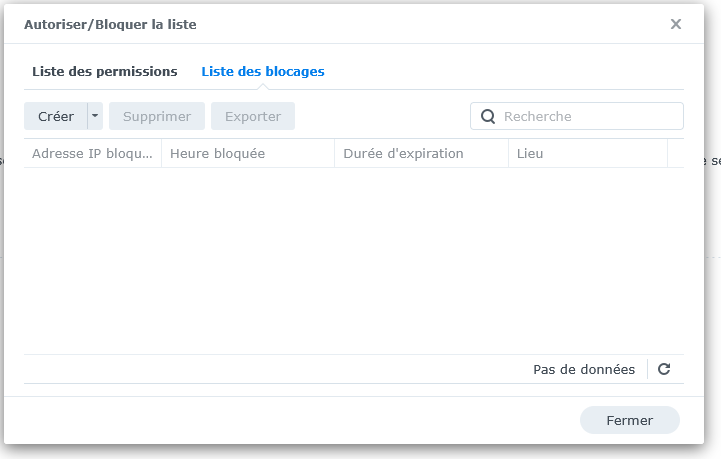Click the magnifier icon in search box
The image size is (721, 459).
click(x=488, y=116)
